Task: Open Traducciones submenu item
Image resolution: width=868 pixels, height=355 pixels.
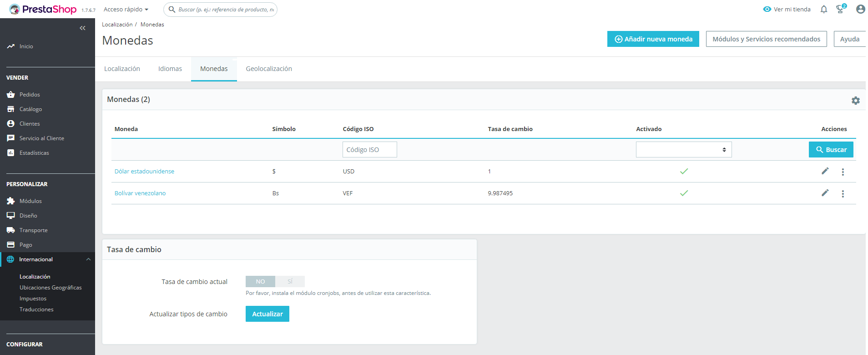Action: pos(36,309)
